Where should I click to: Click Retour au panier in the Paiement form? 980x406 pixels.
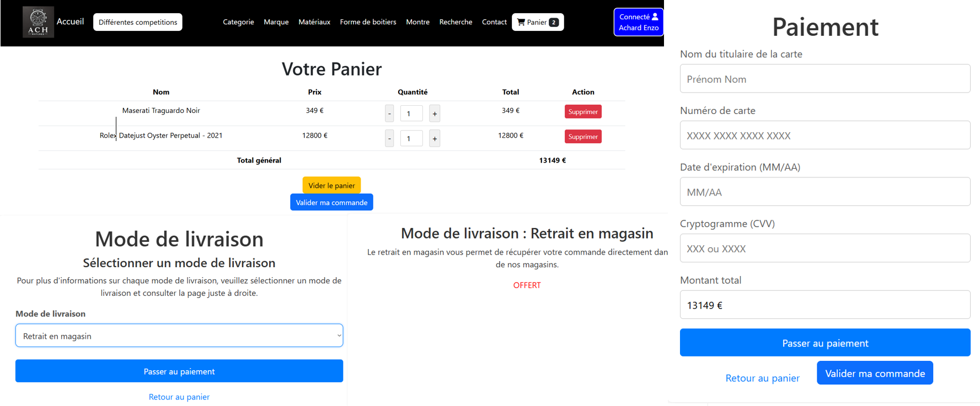pos(762,378)
